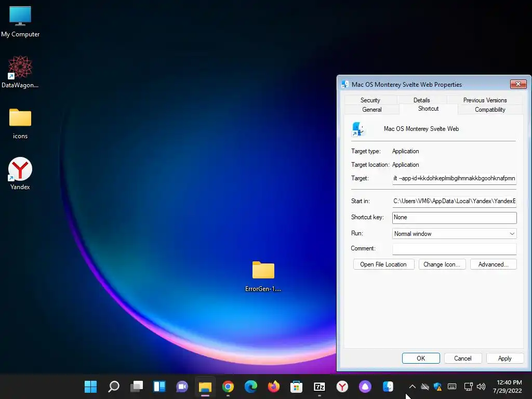Click the Target location value 'Application'
532x399 pixels.
(x=405, y=165)
